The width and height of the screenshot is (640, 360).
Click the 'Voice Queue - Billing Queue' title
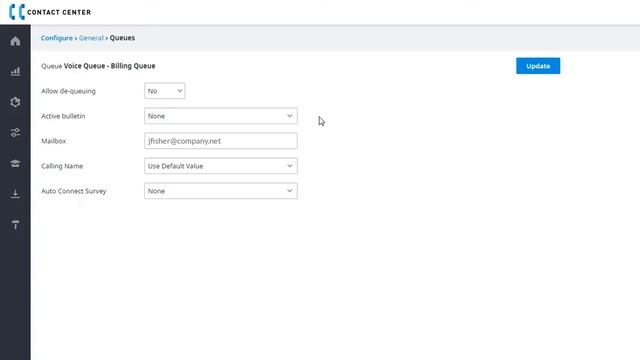coord(109,66)
